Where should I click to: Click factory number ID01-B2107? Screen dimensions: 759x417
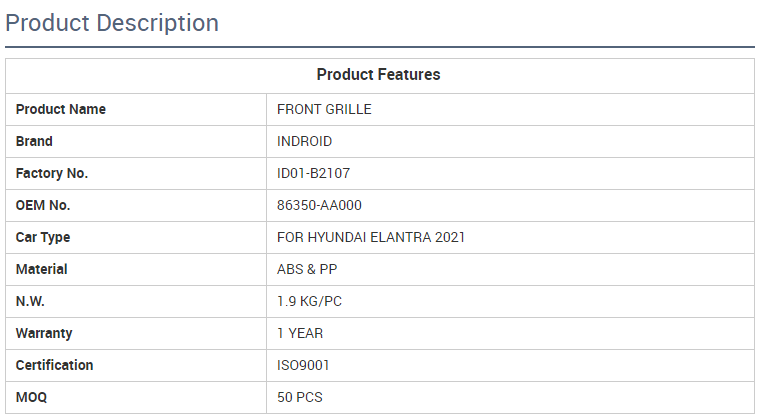(x=313, y=173)
